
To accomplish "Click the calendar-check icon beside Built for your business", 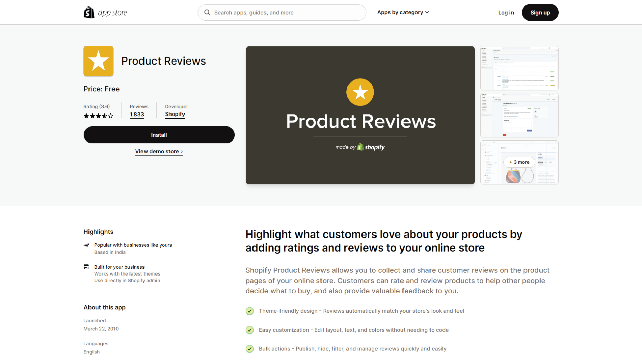I will point(86,267).
